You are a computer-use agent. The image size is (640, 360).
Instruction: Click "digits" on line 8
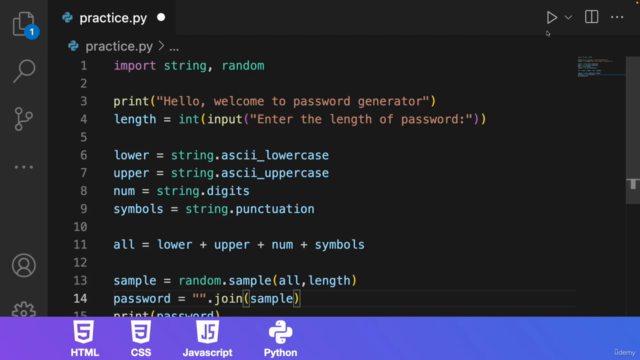tap(228, 191)
